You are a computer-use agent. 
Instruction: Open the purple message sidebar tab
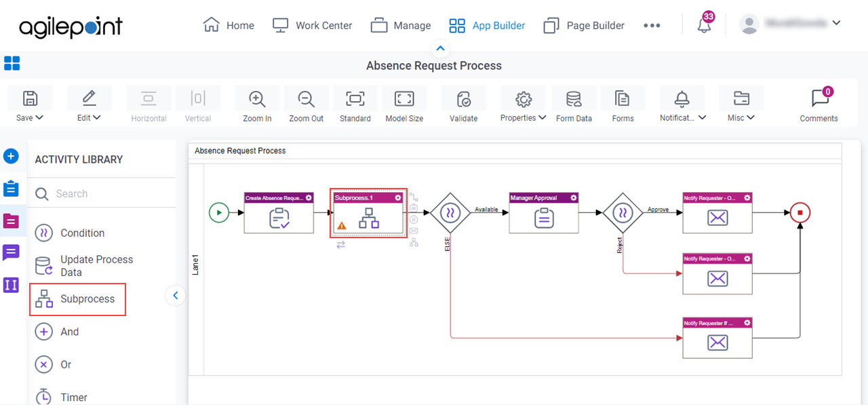tap(11, 253)
